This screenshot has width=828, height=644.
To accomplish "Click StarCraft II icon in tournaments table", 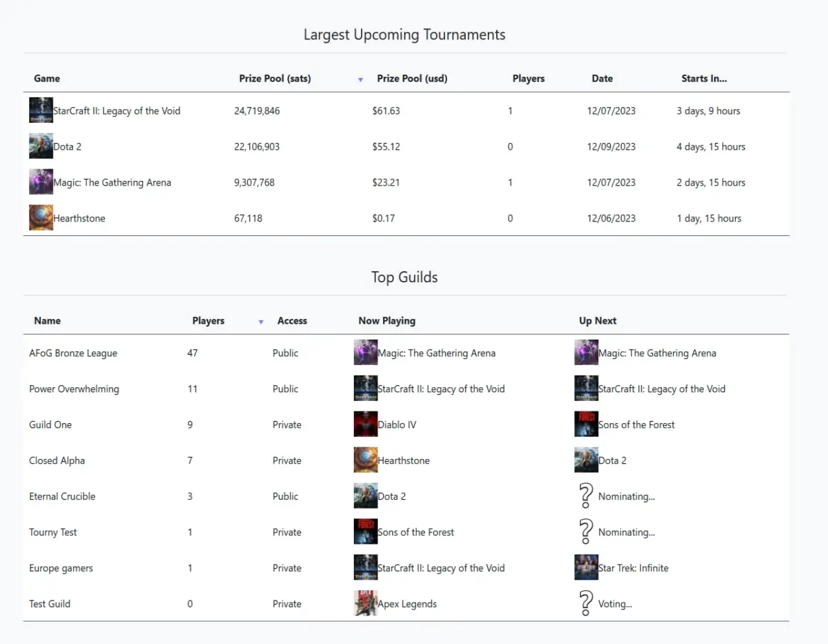I will 41,110.
